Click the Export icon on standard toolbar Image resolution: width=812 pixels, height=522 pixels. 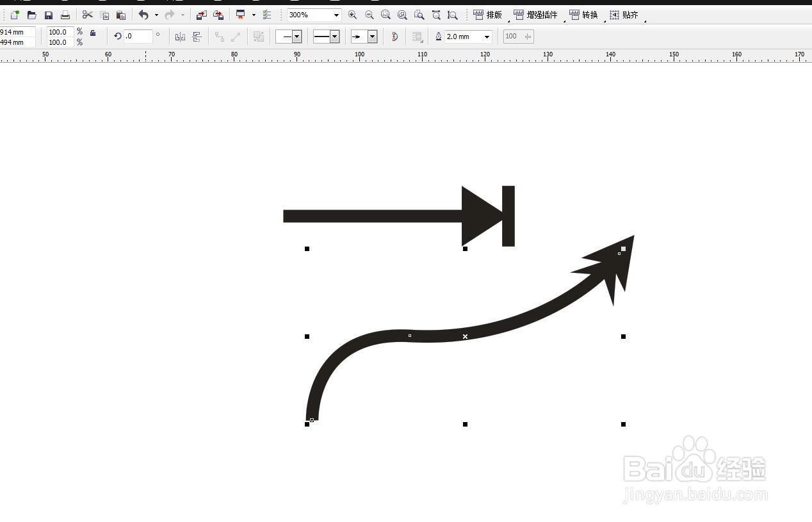(218, 15)
